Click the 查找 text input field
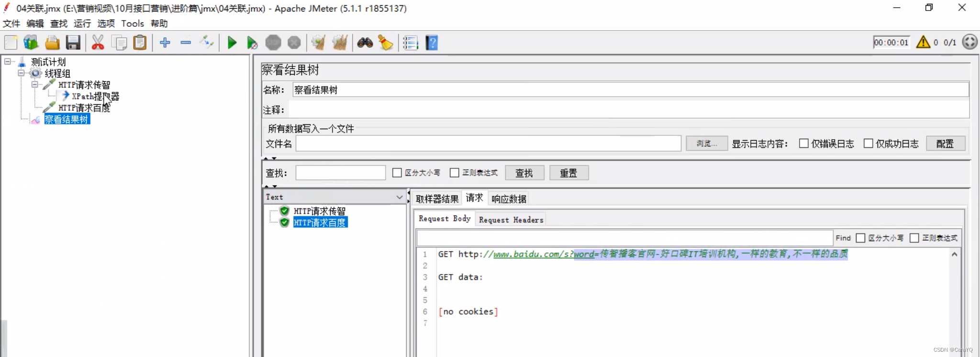The width and height of the screenshot is (980, 357). coord(340,173)
